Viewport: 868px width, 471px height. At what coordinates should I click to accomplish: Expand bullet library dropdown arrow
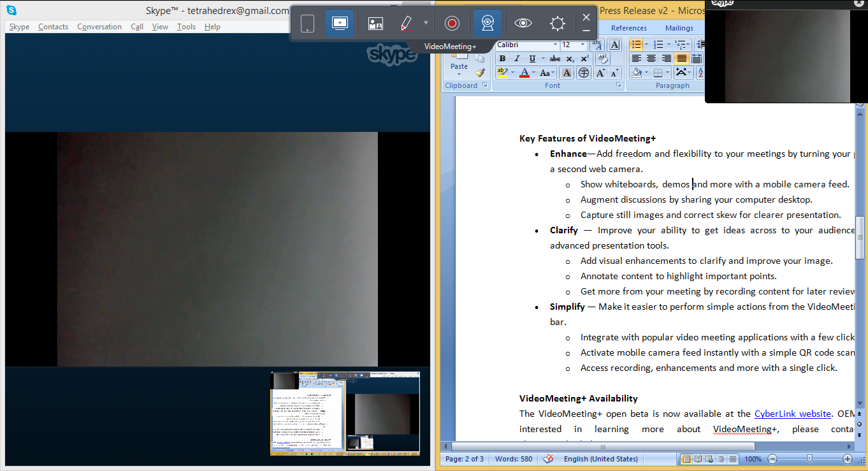(647, 45)
